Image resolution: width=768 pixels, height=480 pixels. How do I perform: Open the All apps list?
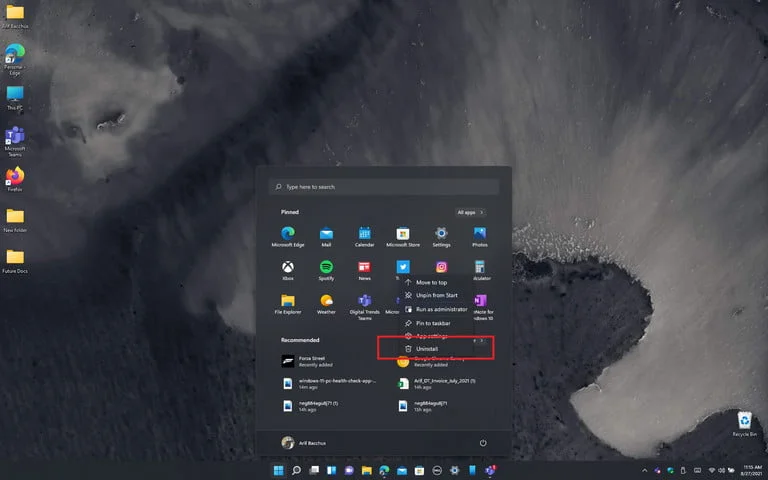click(470, 212)
